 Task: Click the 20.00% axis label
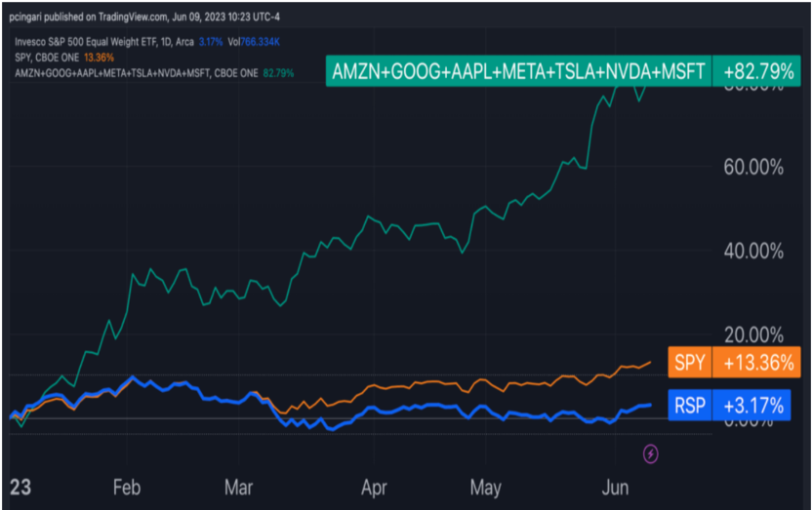coord(753,335)
